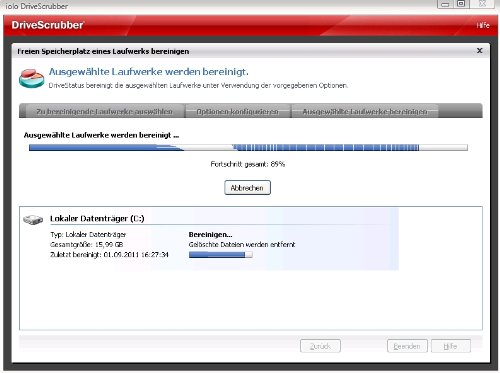This screenshot has width=500, height=373.
Task: Click Ausgewählte Laufwerke werden bereinigt heading
Action: 149,72
